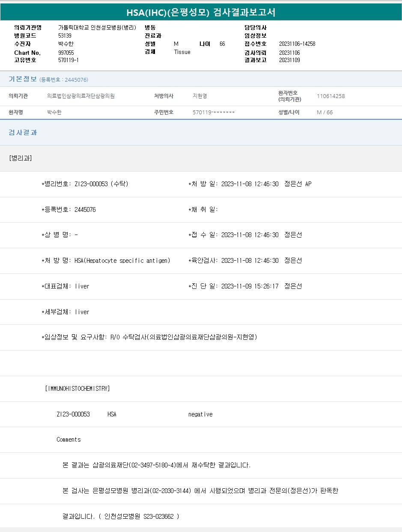402x532 pixels.
Task: Click the Comments label
Action: pyautogui.click(x=68, y=440)
